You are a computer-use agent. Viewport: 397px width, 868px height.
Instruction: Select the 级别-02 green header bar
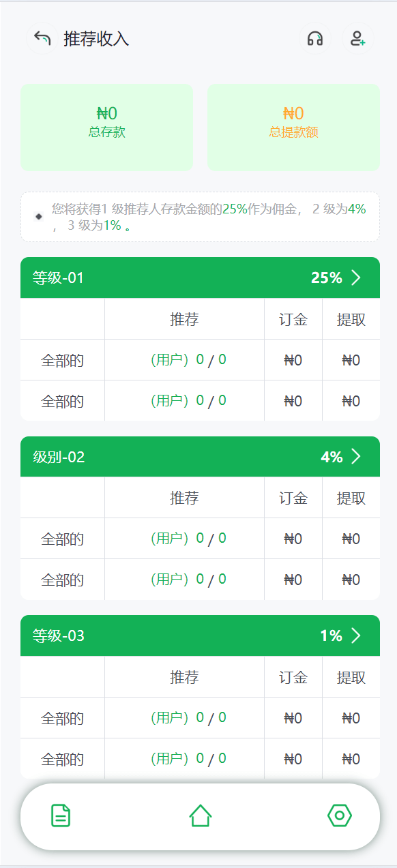click(x=200, y=457)
